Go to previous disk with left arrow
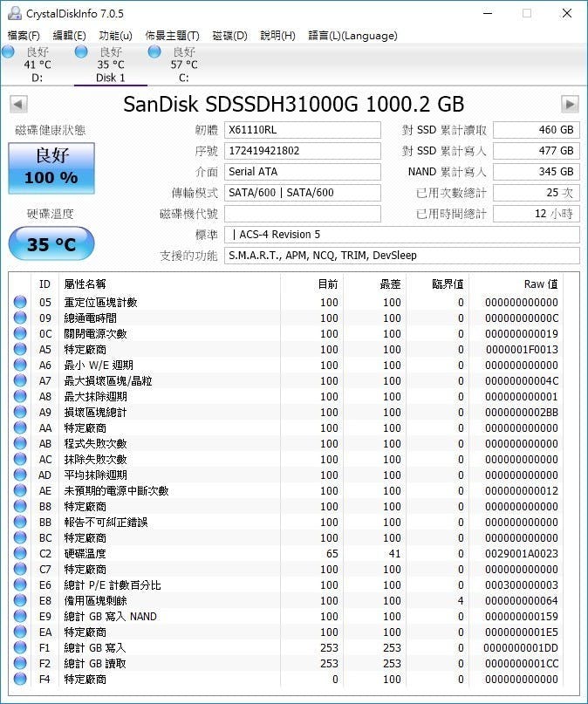The width and height of the screenshot is (588, 704). [x=18, y=105]
